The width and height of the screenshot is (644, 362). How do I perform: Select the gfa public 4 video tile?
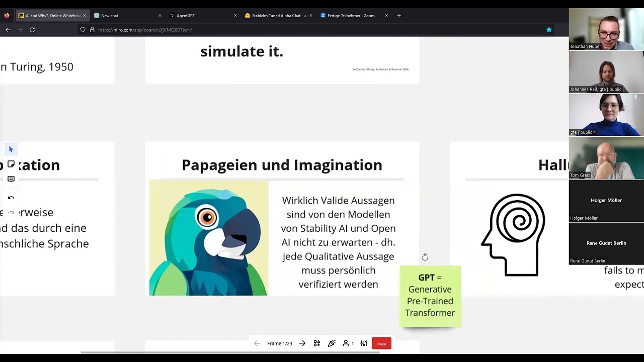606,115
